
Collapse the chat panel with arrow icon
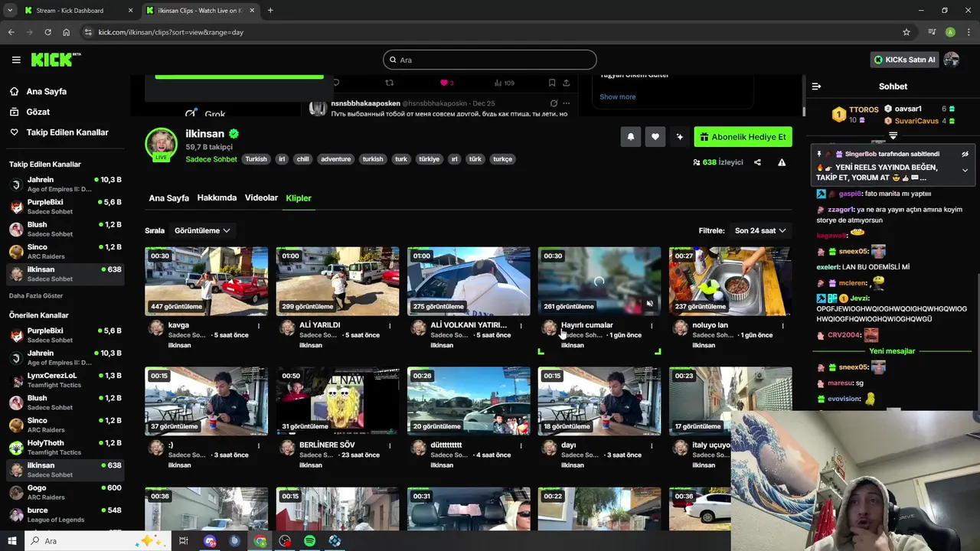pos(816,86)
